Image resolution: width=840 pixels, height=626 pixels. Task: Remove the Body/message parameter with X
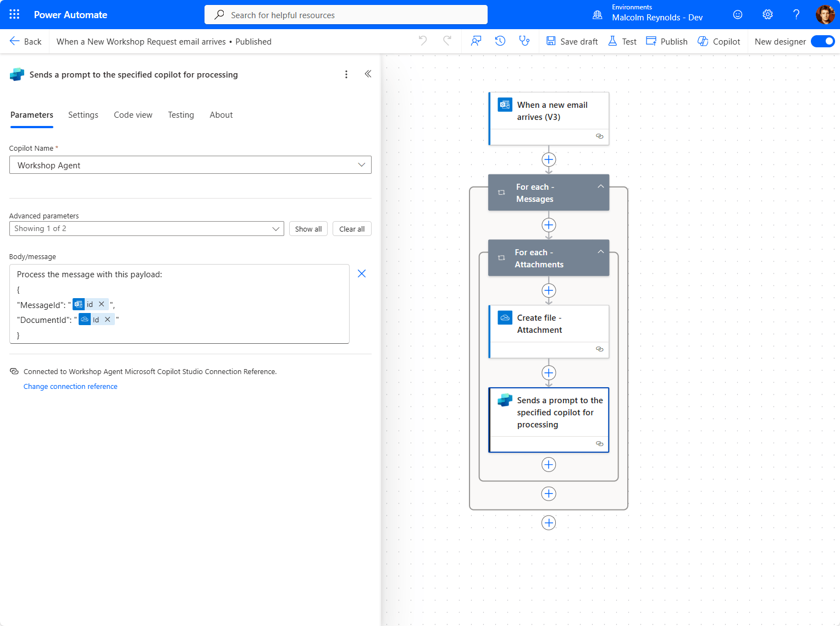(x=362, y=273)
